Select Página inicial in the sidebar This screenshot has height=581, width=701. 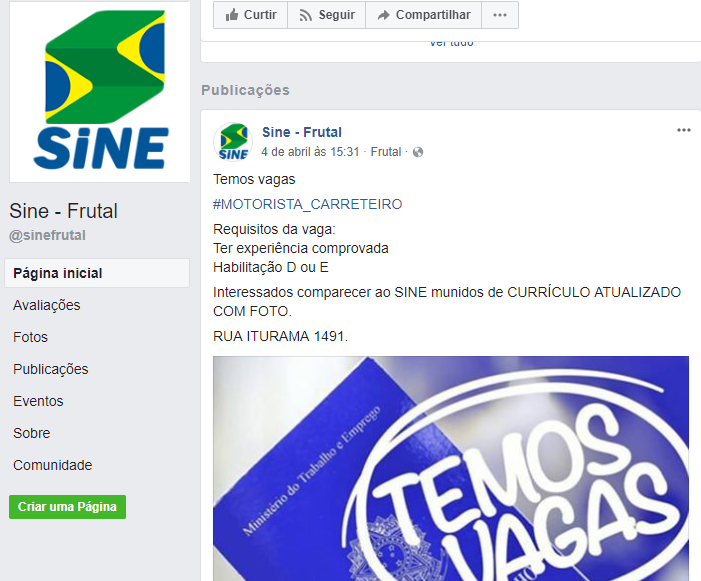click(97, 273)
